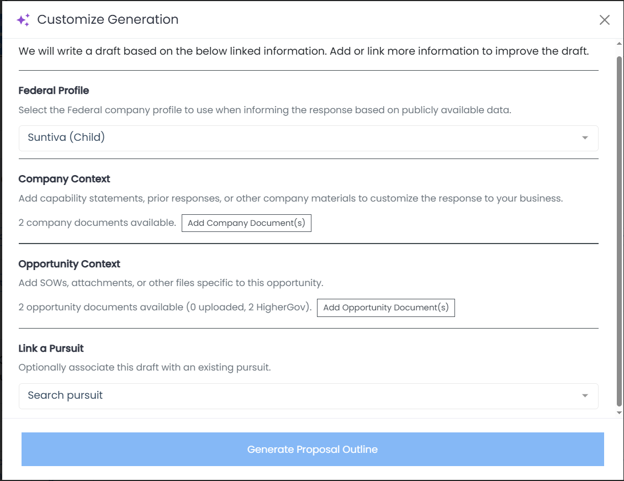Expand the Federal Profile dropdown arrow
This screenshot has height=481, width=624.
pos(585,138)
